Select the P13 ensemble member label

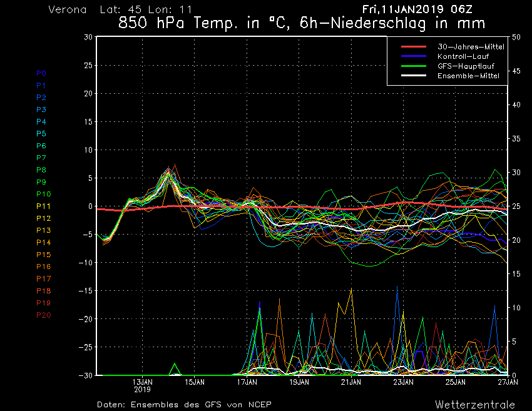[x=43, y=230]
